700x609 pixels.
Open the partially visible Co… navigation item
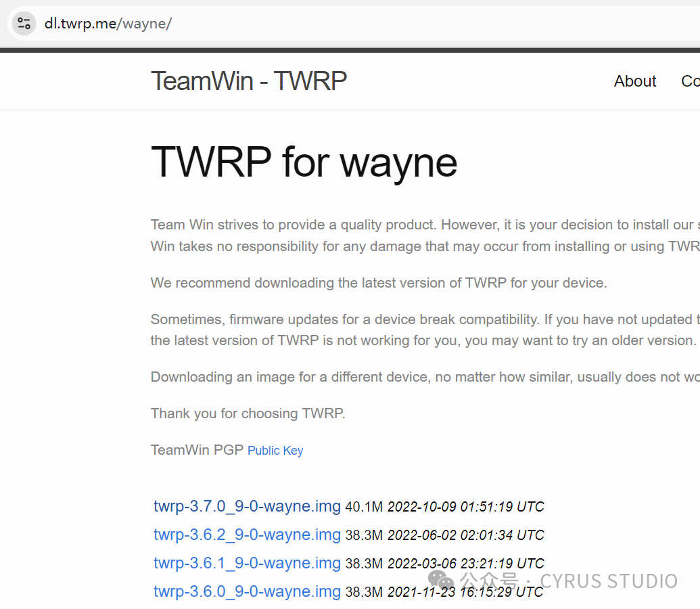click(690, 81)
